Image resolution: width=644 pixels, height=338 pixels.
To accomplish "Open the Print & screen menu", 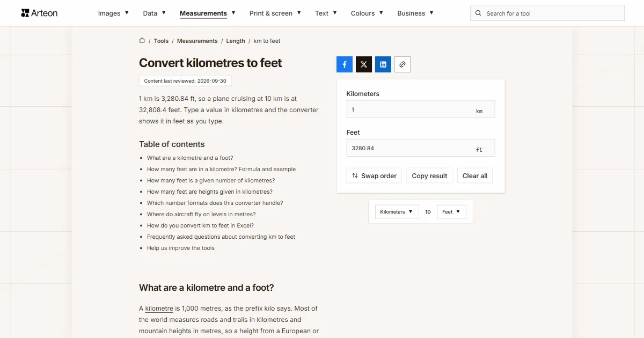I will (275, 13).
